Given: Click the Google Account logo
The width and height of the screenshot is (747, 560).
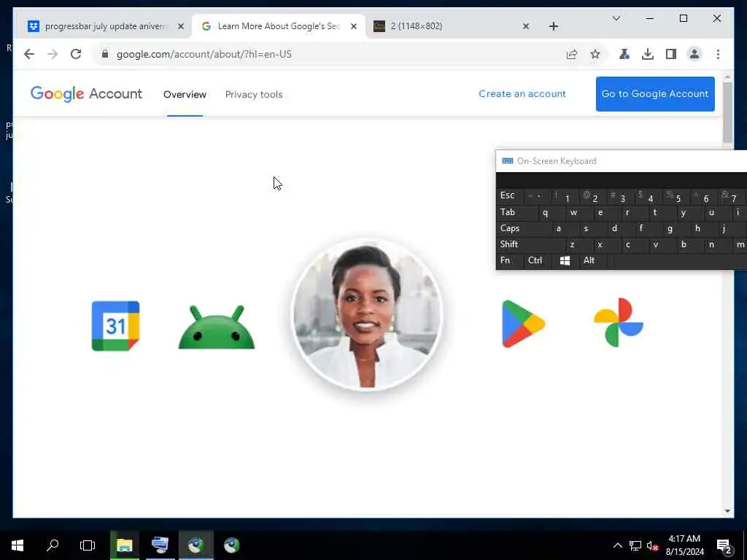Looking at the screenshot, I should pyautogui.click(x=86, y=94).
